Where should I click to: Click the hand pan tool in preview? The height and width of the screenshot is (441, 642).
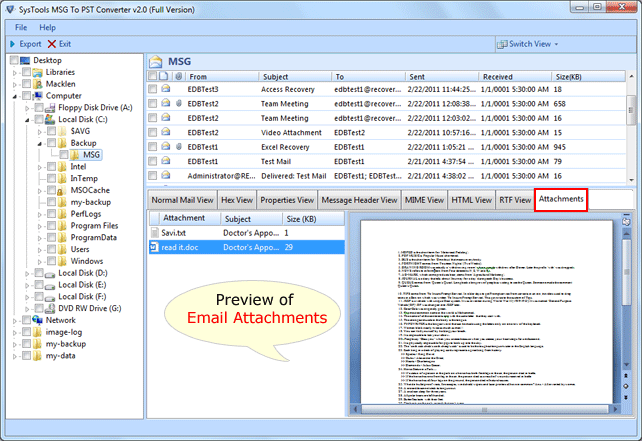626,222
